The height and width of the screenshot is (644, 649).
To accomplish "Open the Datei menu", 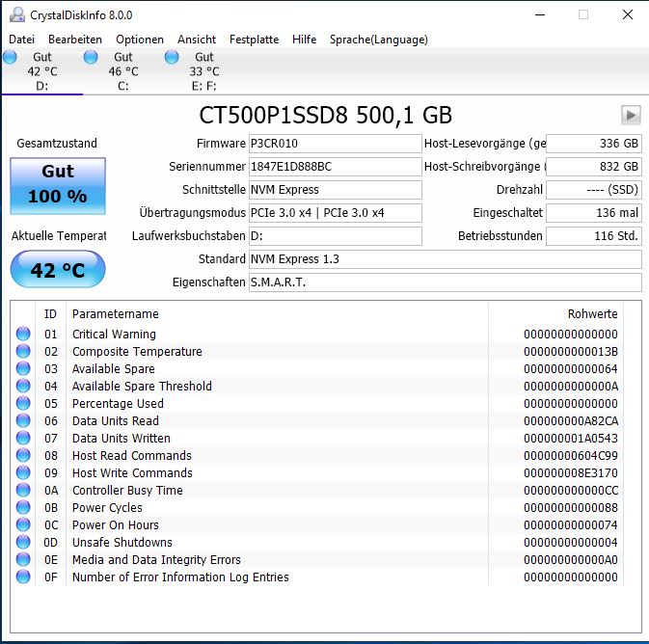I will click(x=21, y=40).
